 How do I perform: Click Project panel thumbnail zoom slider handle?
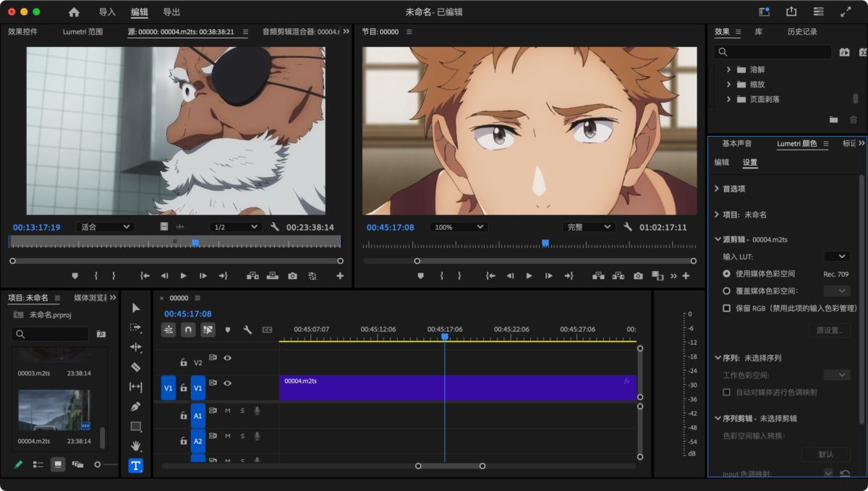pos(98,464)
